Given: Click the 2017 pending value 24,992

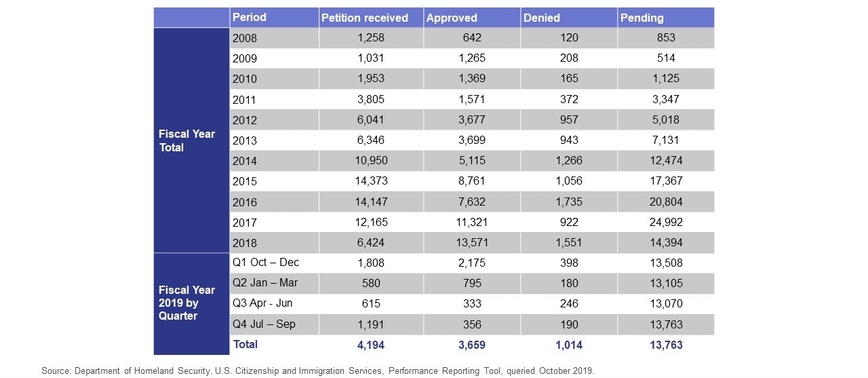Looking at the screenshot, I should (x=665, y=222).
